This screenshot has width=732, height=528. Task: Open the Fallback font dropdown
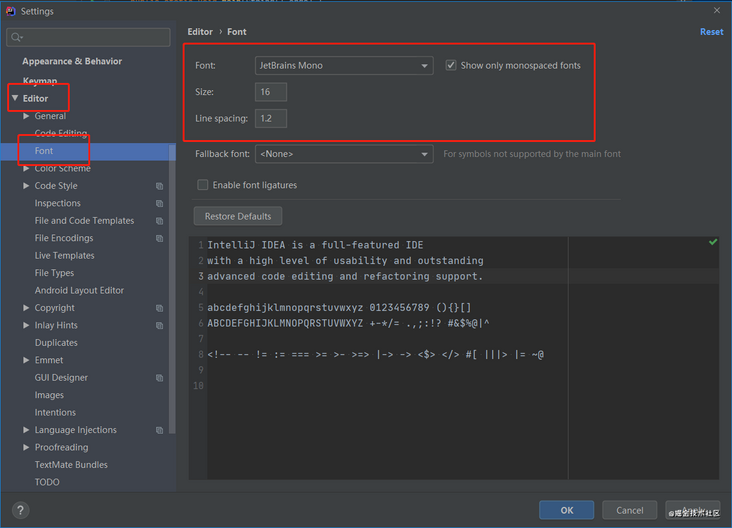click(x=344, y=154)
